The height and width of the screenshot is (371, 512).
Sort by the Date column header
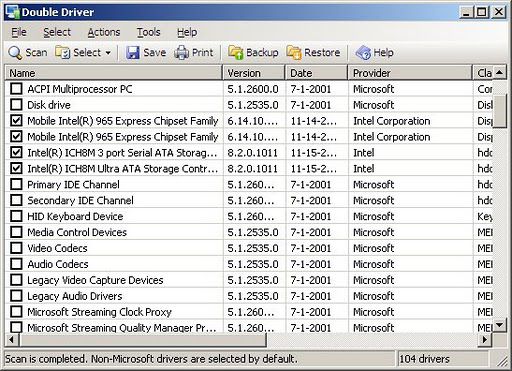(x=317, y=73)
